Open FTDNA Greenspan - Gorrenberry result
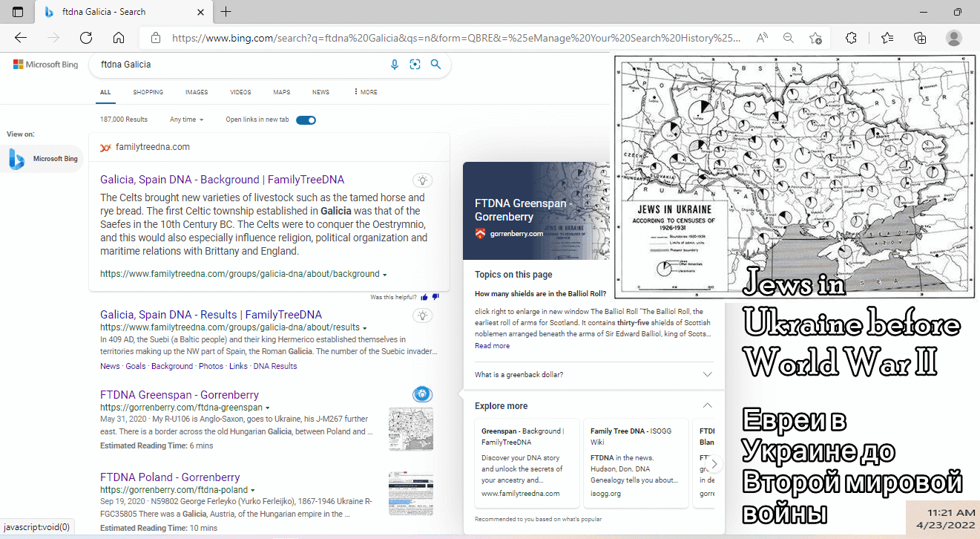 click(x=180, y=395)
